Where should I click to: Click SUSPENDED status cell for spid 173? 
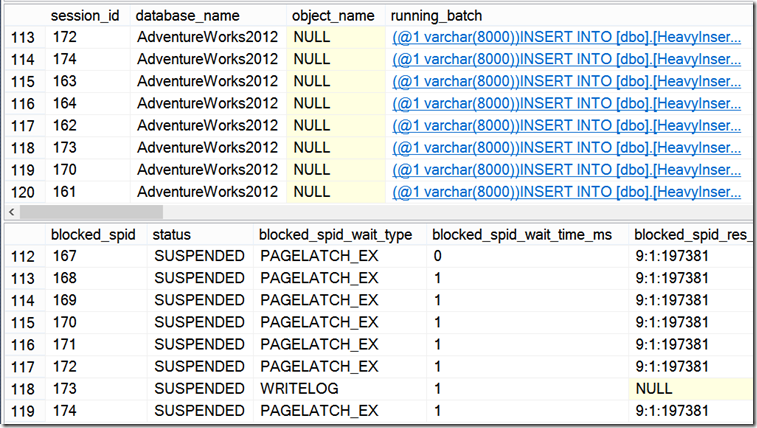click(200, 389)
